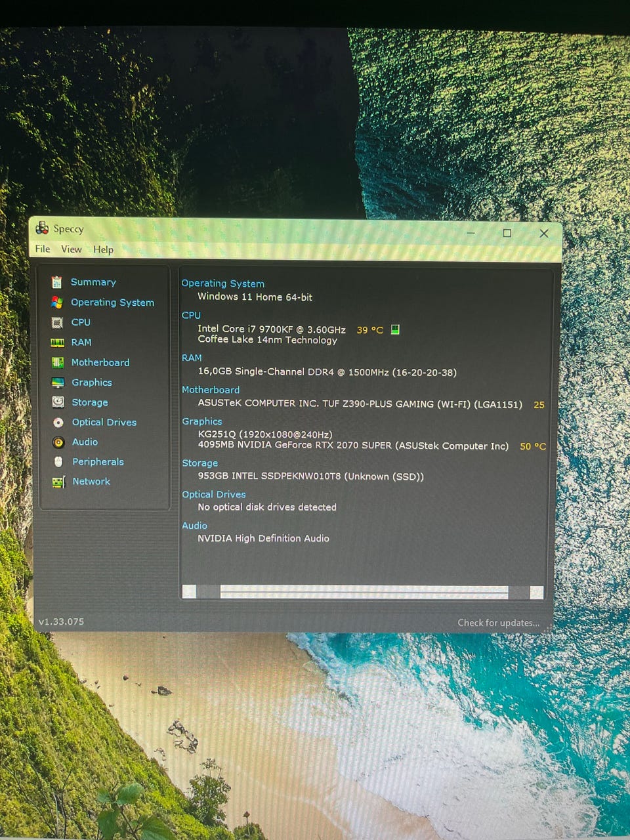Click the Audio speaker icon in sidebar

(x=58, y=442)
